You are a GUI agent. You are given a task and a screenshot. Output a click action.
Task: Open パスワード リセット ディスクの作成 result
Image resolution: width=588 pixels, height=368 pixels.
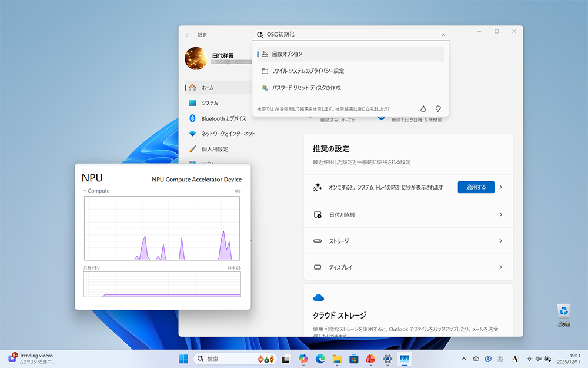(350, 88)
